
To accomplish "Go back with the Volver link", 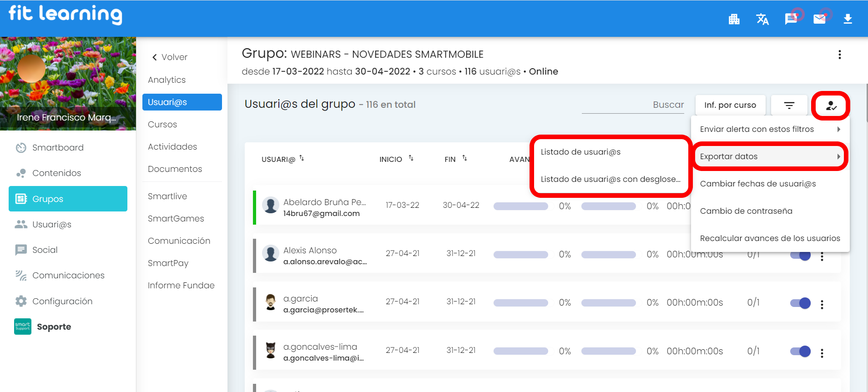I will point(170,57).
